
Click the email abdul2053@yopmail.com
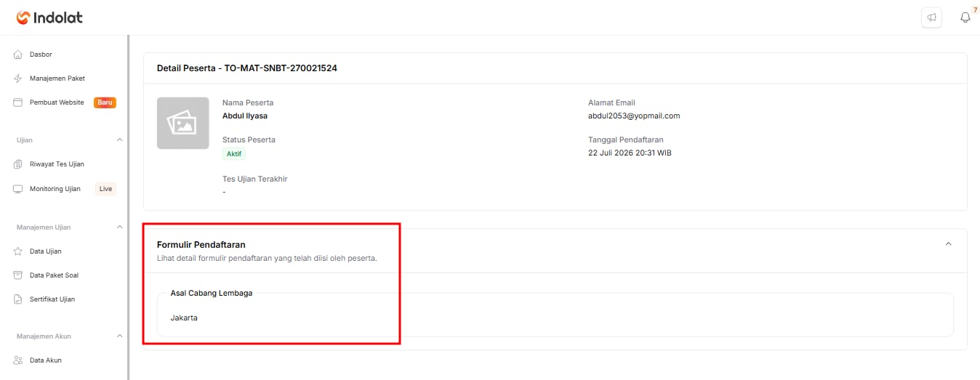[634, 116]
